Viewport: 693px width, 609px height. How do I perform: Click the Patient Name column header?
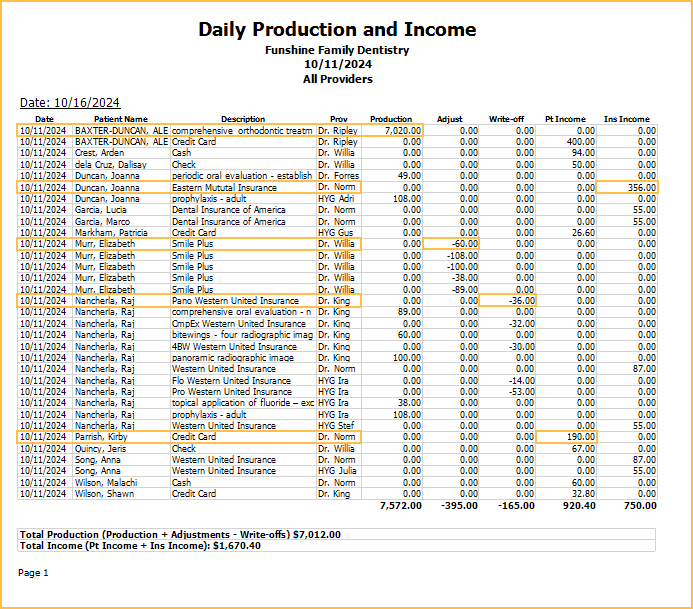pos(121,119)
